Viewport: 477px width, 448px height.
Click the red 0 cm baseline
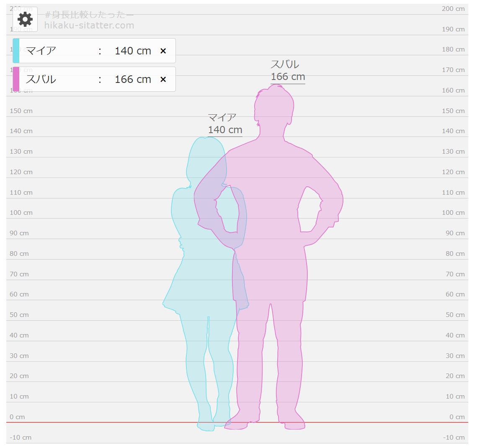126,422
